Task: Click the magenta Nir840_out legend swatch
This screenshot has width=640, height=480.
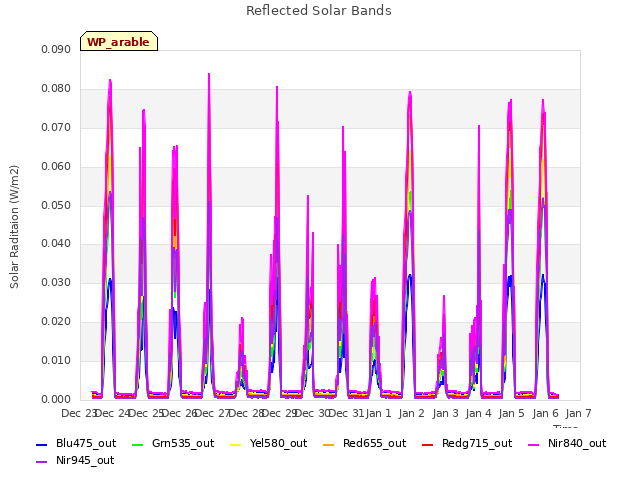Action: click(x=534, y=444)
